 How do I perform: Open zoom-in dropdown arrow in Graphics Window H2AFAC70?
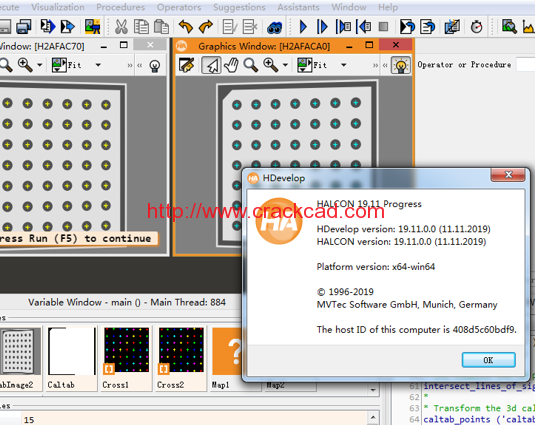pos(40,65)
